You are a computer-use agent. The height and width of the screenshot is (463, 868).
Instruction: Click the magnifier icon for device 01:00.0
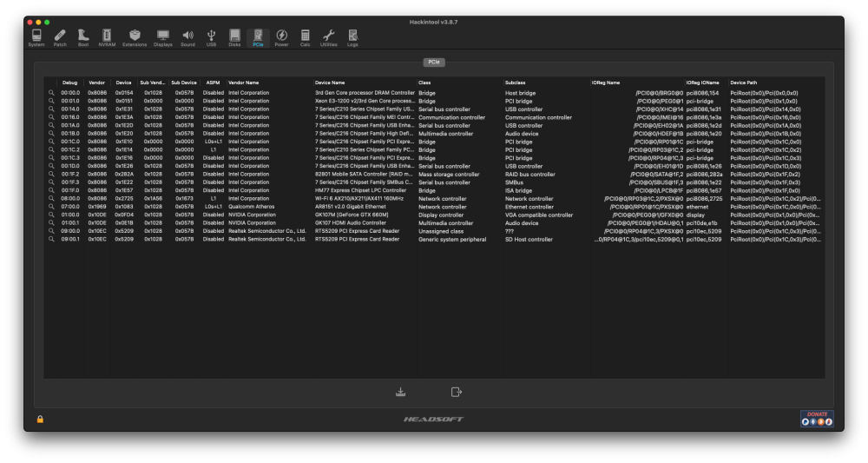tap(51, 215)
